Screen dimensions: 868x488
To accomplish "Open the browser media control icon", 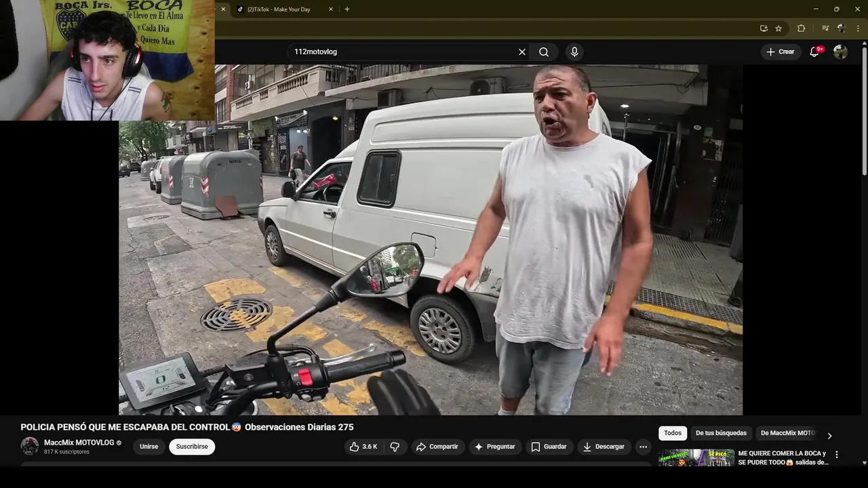I will [825, 28].
